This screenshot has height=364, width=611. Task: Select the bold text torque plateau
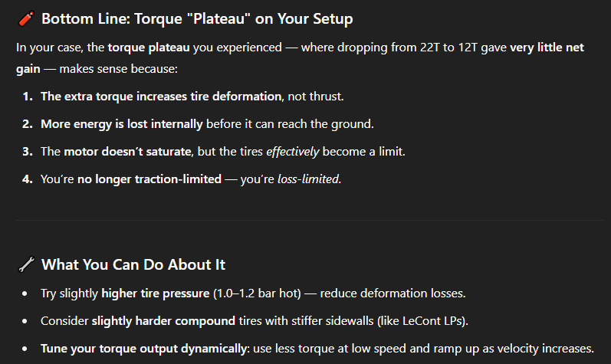[x=149, y=48]
